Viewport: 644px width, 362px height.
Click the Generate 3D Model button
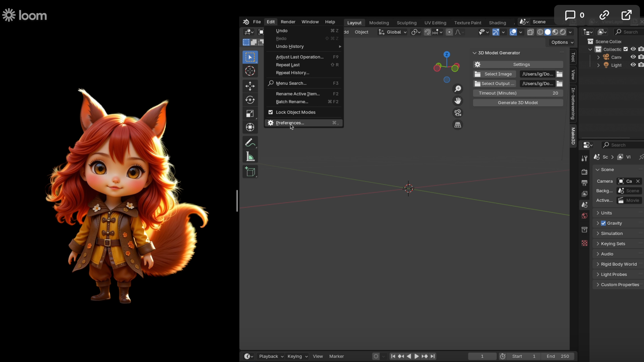pos(518,103)
